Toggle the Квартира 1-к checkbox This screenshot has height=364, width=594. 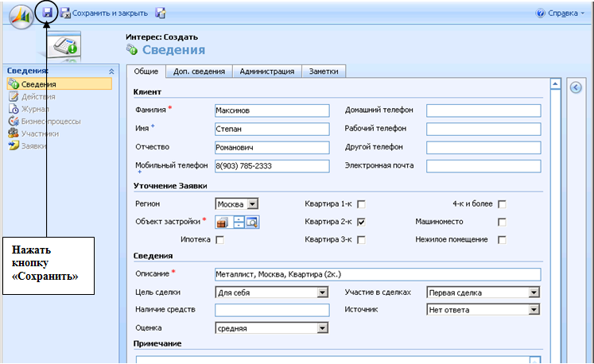[x=361, y=204]
